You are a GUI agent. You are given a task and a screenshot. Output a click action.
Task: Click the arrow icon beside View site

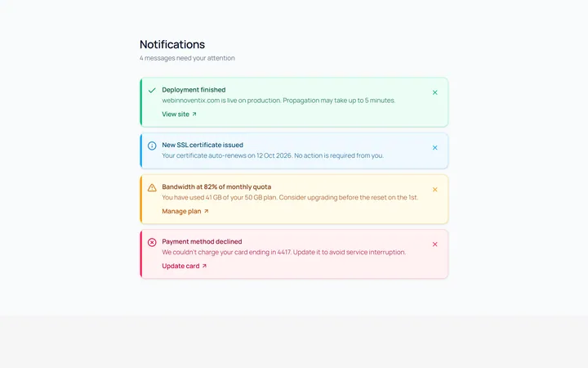click(x=194, y=114)
